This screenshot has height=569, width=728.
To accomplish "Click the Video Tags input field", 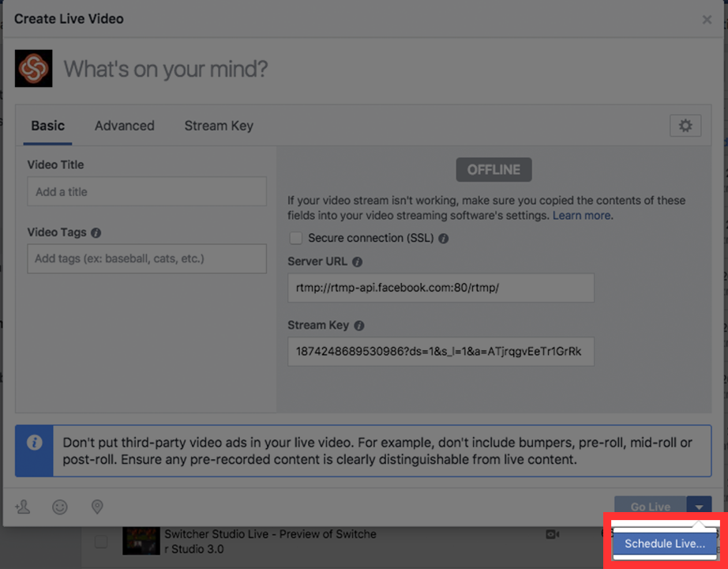I will point(147,258).
